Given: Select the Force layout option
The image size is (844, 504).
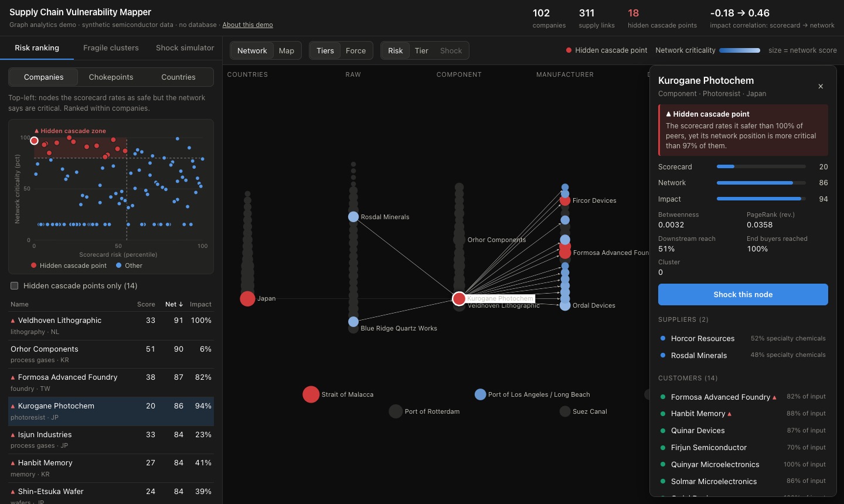Looking at the screenshot, I should tap(356, 50).
